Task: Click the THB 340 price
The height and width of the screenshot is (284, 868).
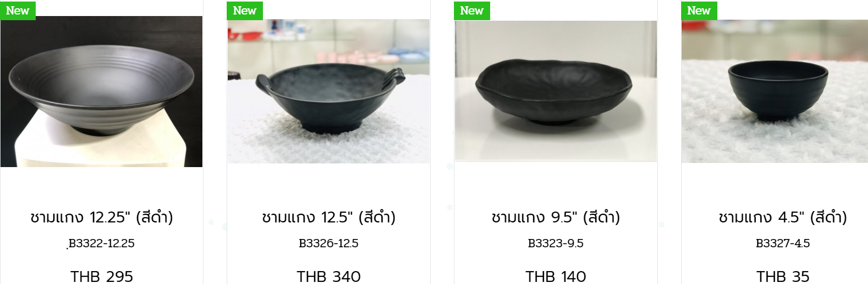Action: pyautogui.click(x=329, y=276)
